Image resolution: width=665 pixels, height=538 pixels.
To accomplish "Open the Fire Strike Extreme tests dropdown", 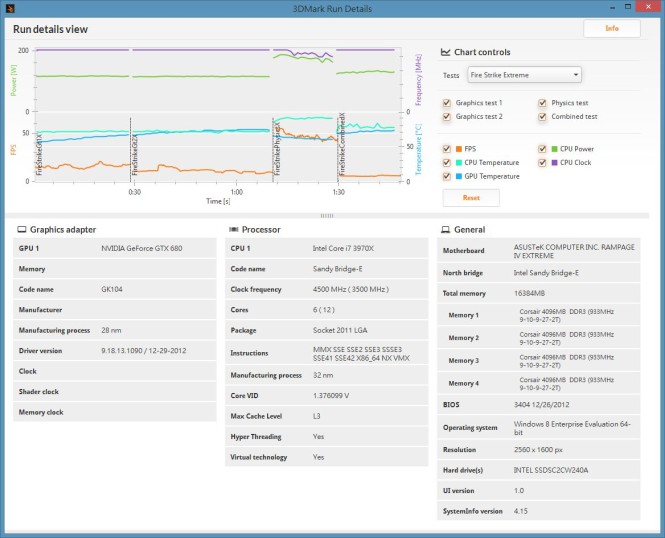I will tap(524, 75).
